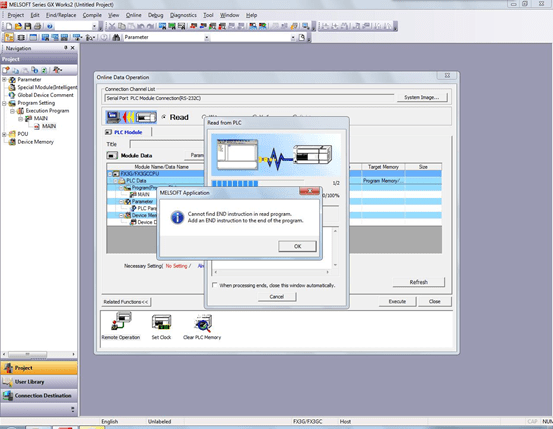553x429 pixels.
Task: Click the FX3G/FX3GC status bar entry
Action: point(308,422)
